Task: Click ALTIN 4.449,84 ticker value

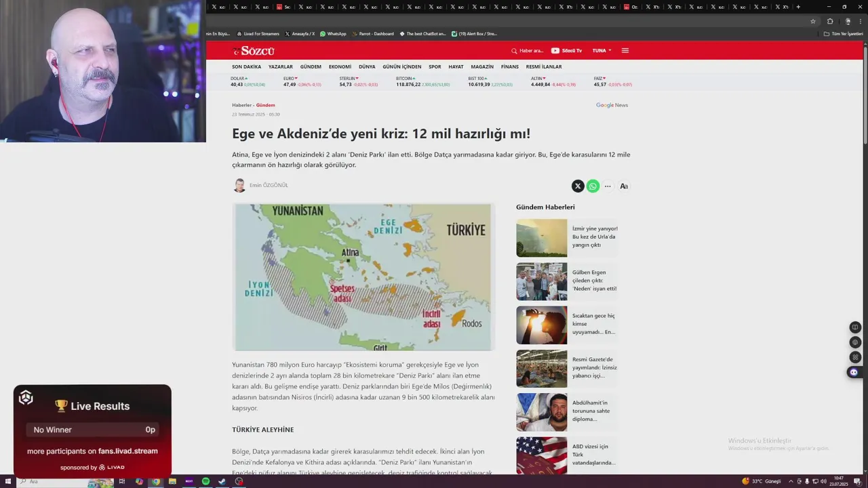Action: 540,84
